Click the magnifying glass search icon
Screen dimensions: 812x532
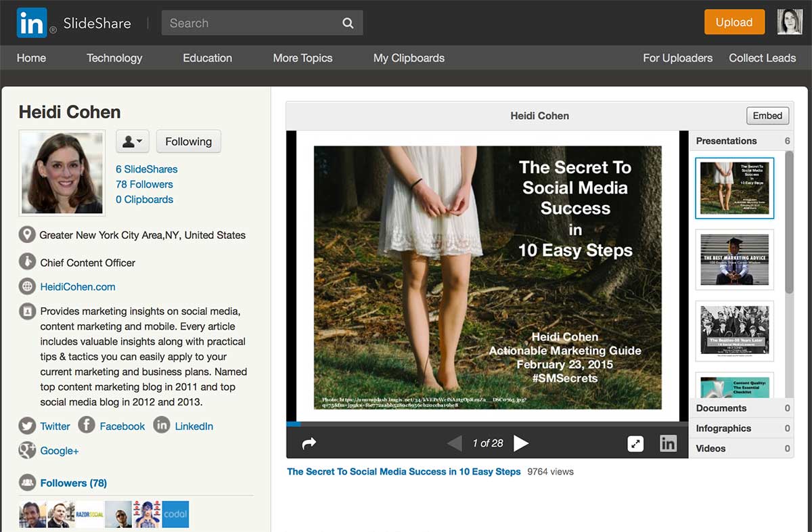click(348, 23)
